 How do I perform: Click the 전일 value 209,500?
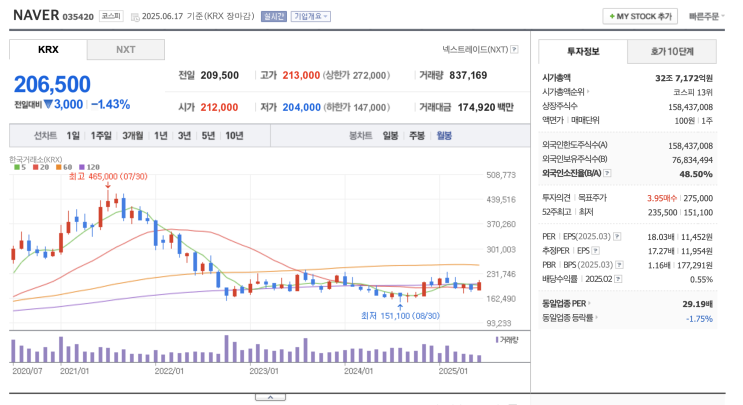220,75
